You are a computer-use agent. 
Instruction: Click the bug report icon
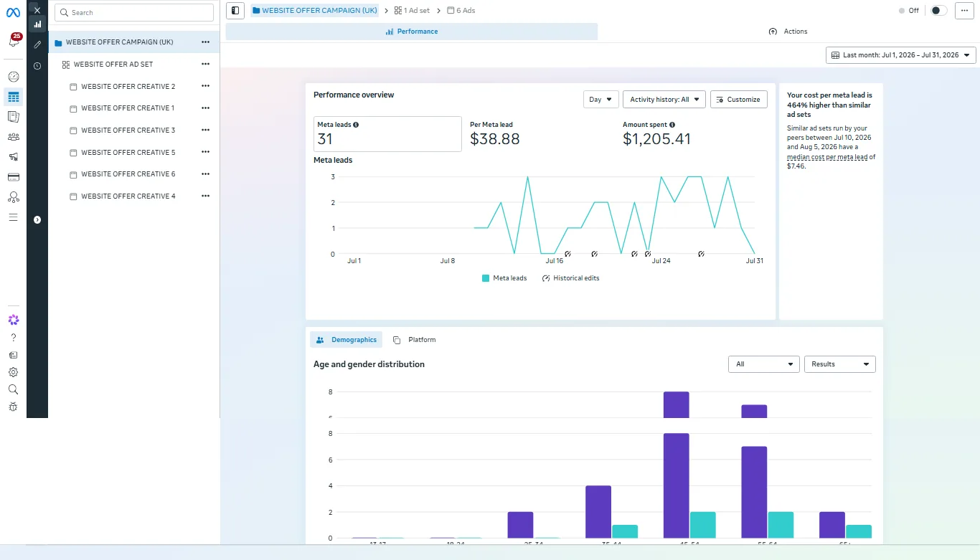[13, 407]
